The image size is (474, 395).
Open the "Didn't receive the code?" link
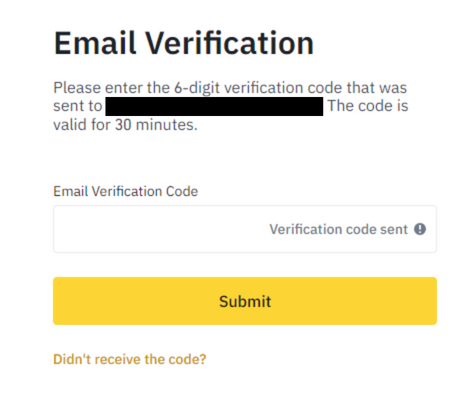coord(130,359)
